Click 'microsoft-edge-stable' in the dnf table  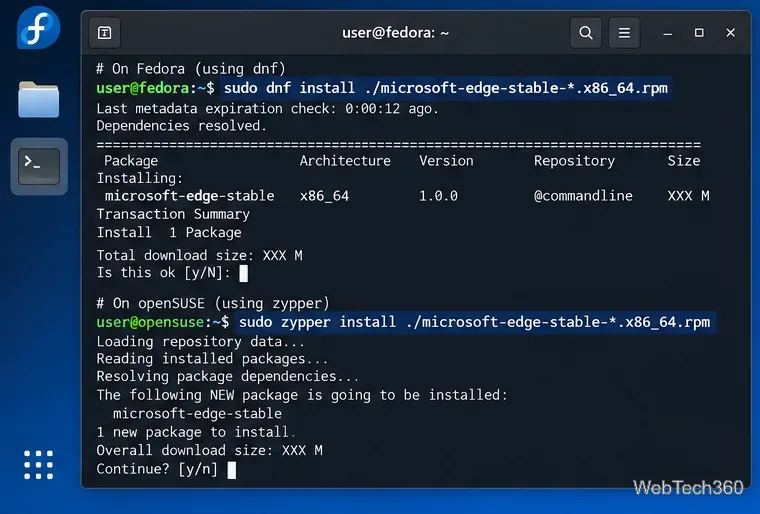click(x=190, y=195)
